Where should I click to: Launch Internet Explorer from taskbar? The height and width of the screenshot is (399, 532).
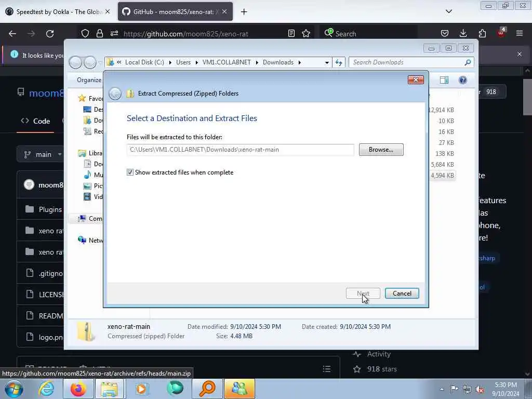tap(46, 389)
